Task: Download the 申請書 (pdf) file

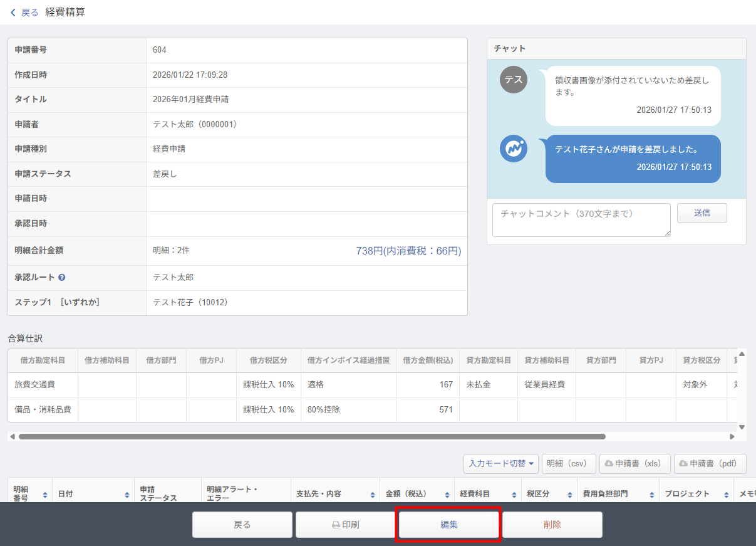Action: pyautogui.click(x=710, y=464)
